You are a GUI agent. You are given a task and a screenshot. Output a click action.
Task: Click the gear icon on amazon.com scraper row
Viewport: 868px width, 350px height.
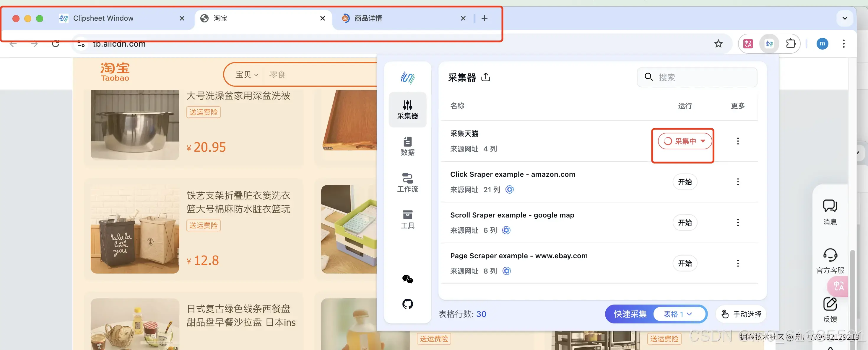pyautogui.click(x=509, y=189)
